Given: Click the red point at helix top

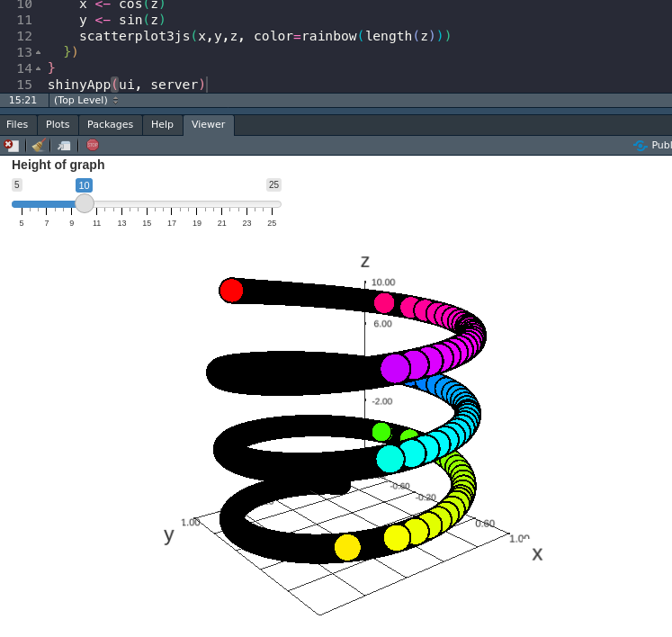Looking at the screenshot, I should [231, 291].
